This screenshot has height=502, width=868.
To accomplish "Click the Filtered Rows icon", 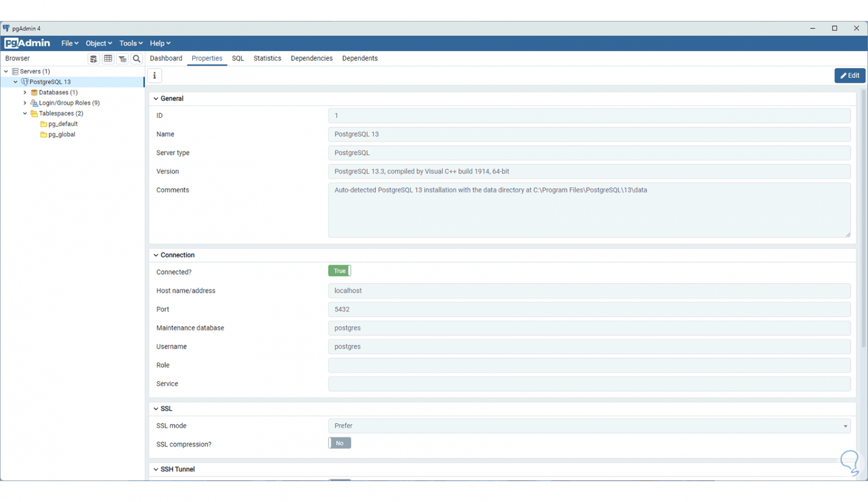I will (x=123, y=58).
